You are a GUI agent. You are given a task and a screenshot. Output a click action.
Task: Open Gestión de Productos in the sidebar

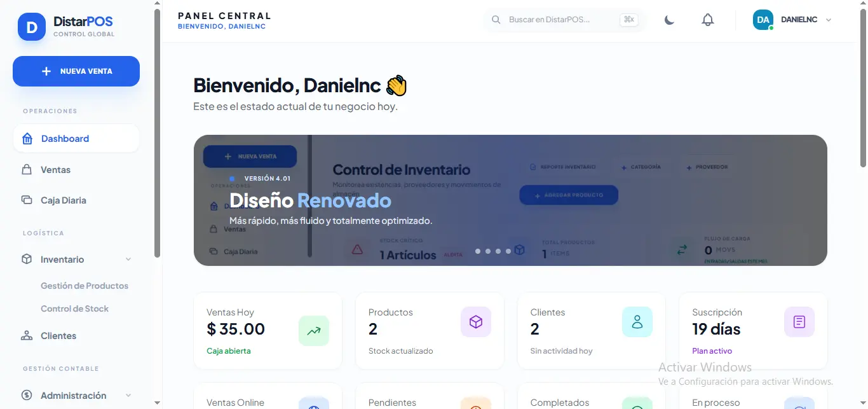coord(84,285)
